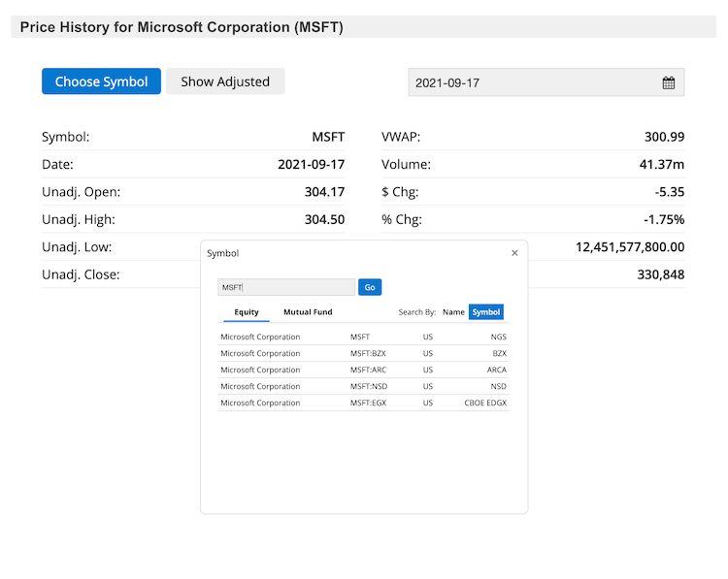
Task: Click the Unadj. Open value 304.17
Action: tap(324, 192)
